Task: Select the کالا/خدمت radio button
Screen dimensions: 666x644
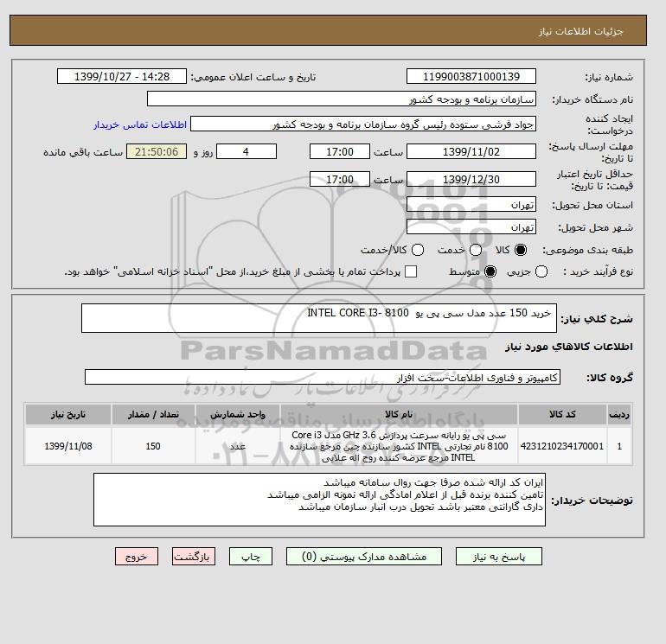Action: (x=418, y=250)
